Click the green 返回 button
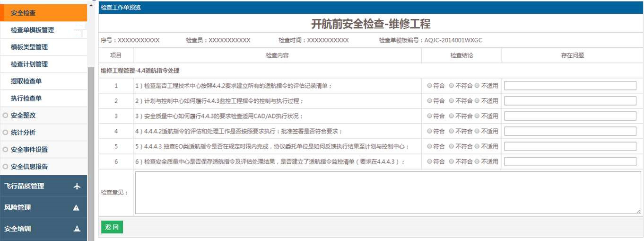 (112, 227)
